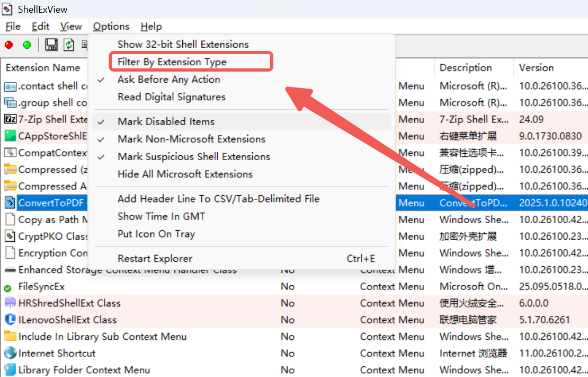Click 联想电脑管家 description cell
The width and height of the screenshot is (588, 377).
tap(468, 320)
